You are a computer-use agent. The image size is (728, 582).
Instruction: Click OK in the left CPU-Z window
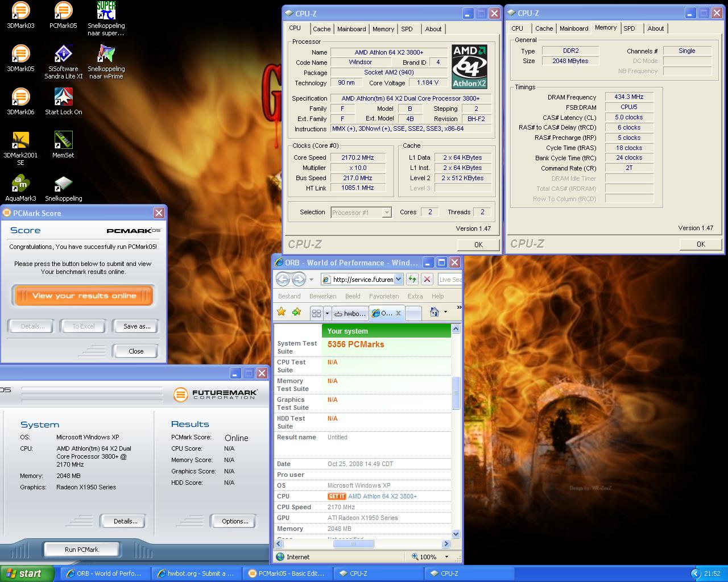point(478,244)
